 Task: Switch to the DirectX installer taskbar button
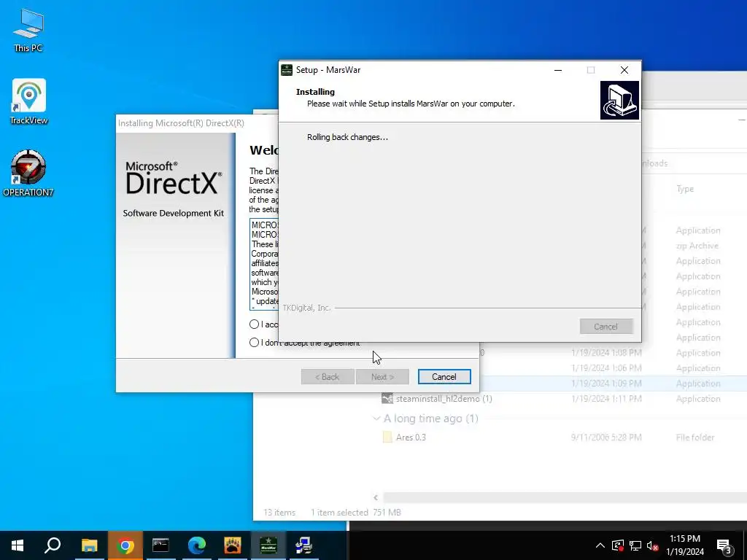(x=303, y=545)
